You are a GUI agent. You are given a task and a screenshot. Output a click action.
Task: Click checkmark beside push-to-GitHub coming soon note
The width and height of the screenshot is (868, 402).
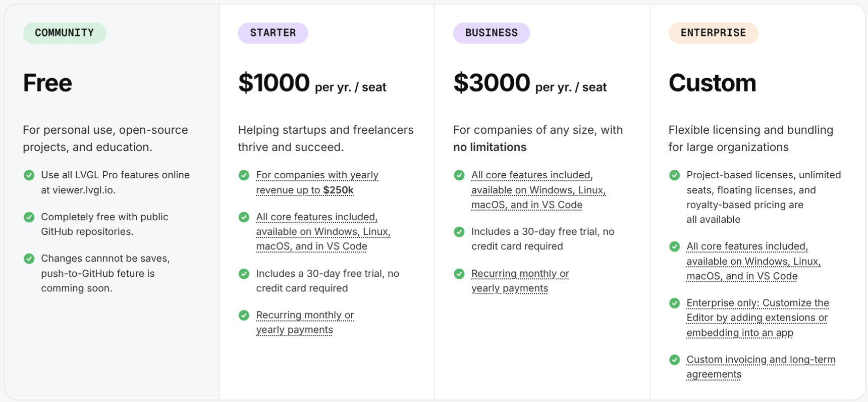tap(29, 259)
